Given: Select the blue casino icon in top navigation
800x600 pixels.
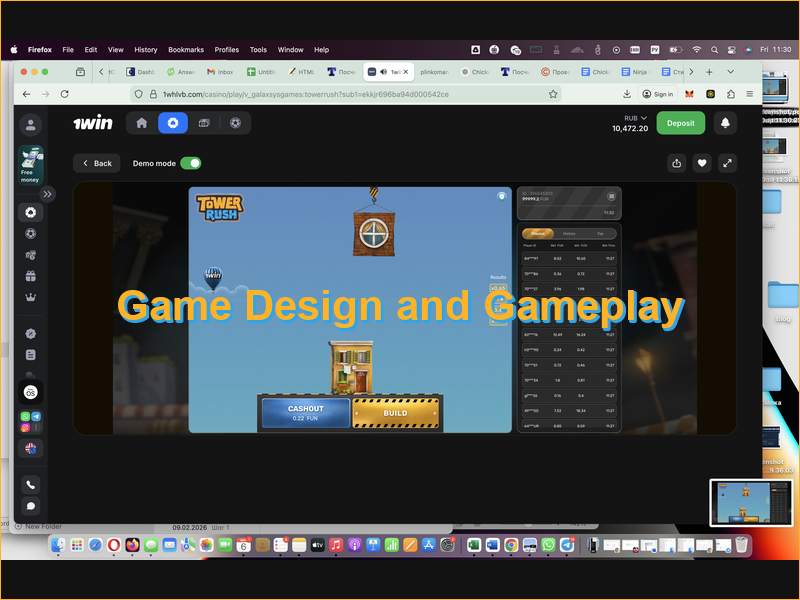Looking at the screenshot, I should point(173,123).
